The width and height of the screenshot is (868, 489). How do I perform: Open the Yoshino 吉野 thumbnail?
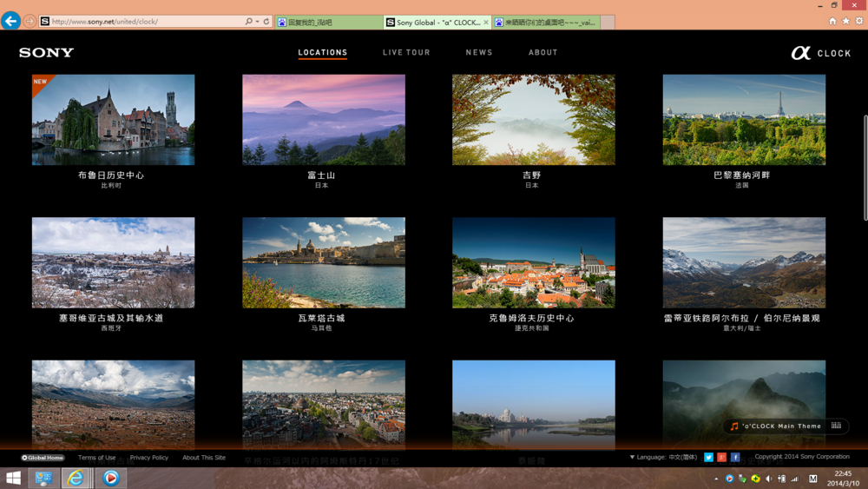534,120
